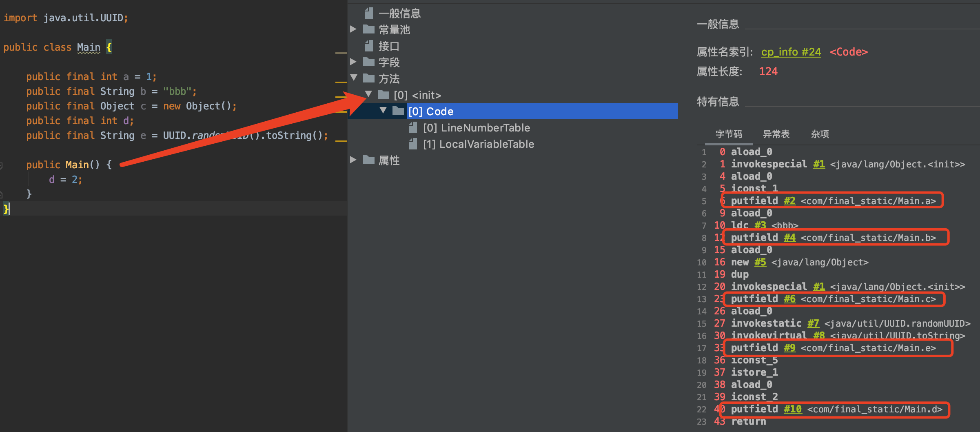This screenshot has width=980, height=432.
Task: Click the 属性长度 value 124
Action: 768,71
